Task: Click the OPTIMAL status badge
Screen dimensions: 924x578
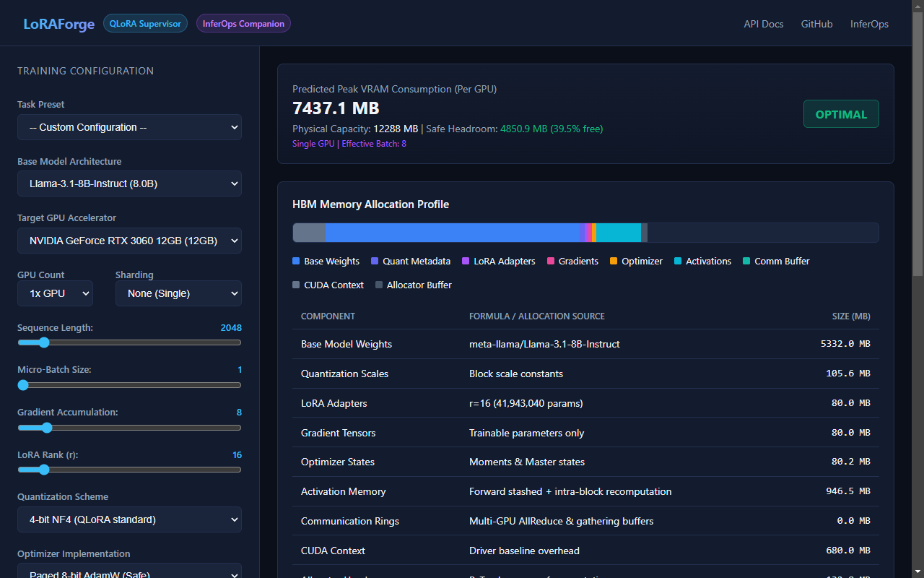Action: coord(841,114)
